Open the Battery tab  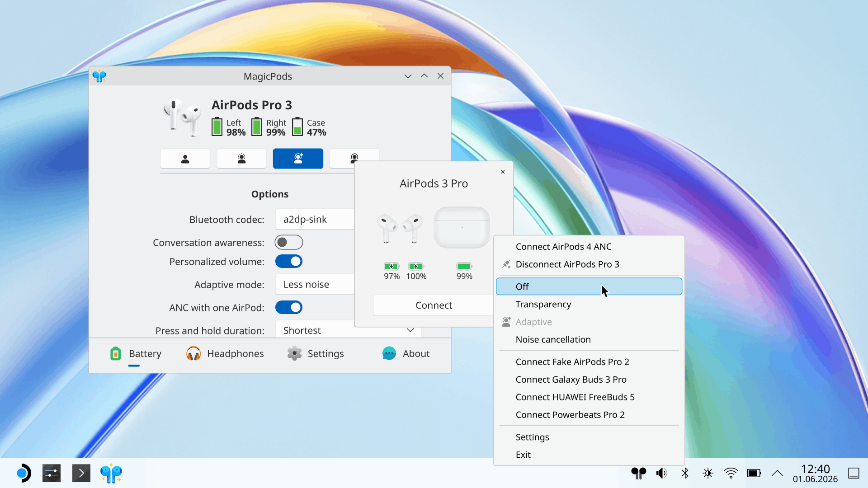[x=136, y=354]
